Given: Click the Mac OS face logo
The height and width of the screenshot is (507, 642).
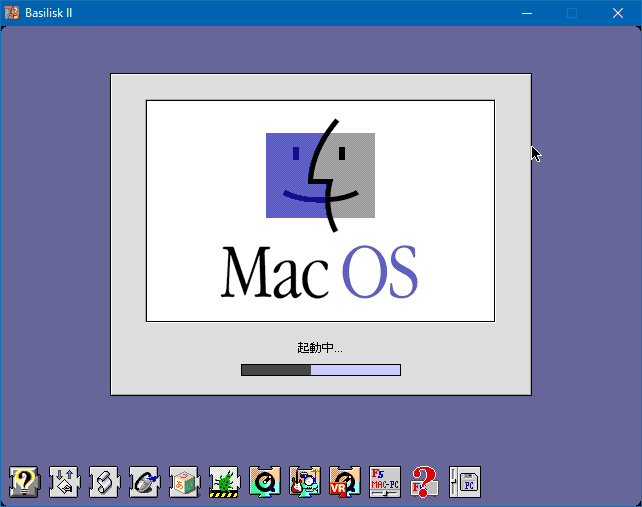Looking at the screenshot, I should [x=321, y=175].
